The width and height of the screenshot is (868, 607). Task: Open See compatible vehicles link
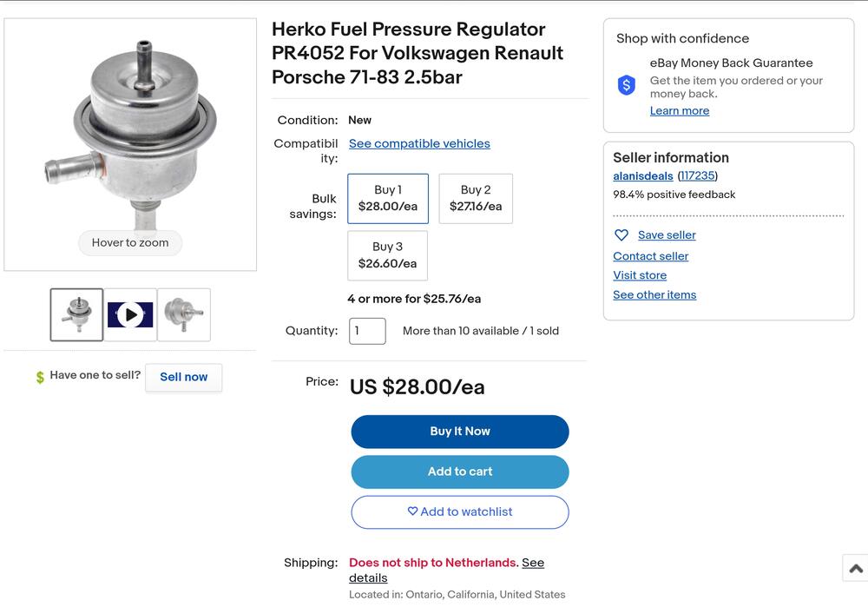pos(419,143)
